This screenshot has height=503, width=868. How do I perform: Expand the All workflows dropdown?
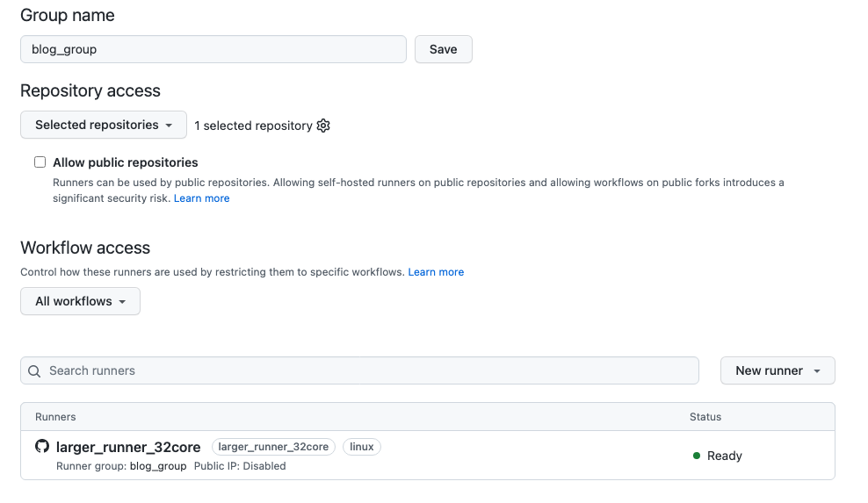[80, 301]
